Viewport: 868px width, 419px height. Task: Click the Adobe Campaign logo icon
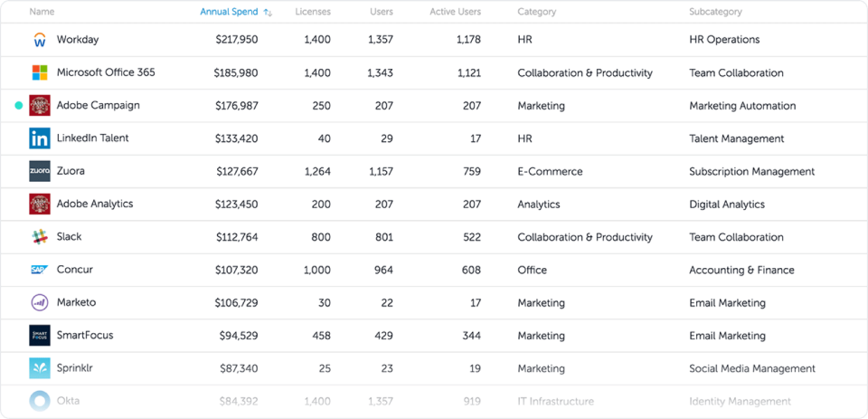point(40,105)
